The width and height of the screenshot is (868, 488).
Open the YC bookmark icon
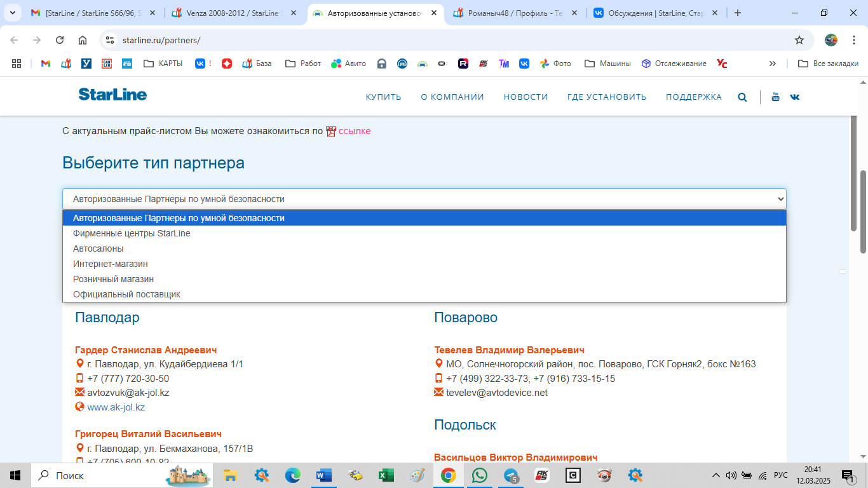tap(722, 64)
